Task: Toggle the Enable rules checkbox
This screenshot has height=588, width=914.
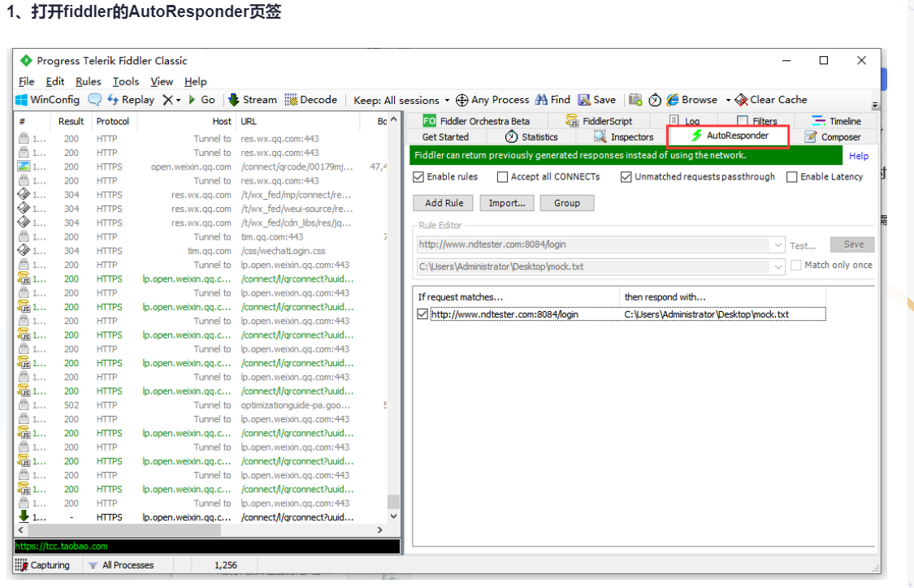Action: (x=419, y=177)
